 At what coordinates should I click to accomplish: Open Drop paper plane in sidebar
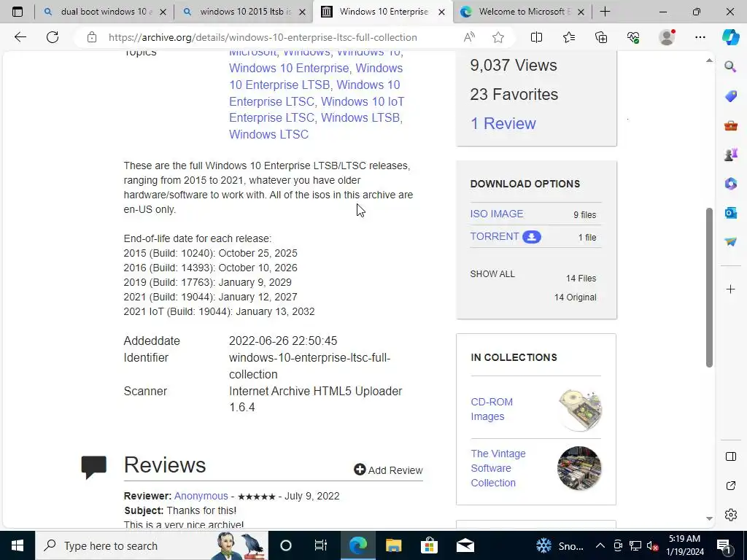(x=731, y=242)
